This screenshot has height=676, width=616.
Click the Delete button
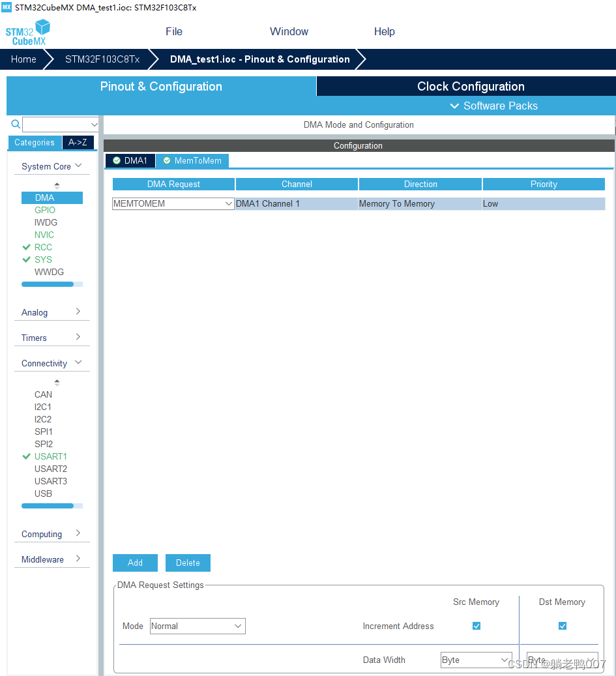[188, 563]
